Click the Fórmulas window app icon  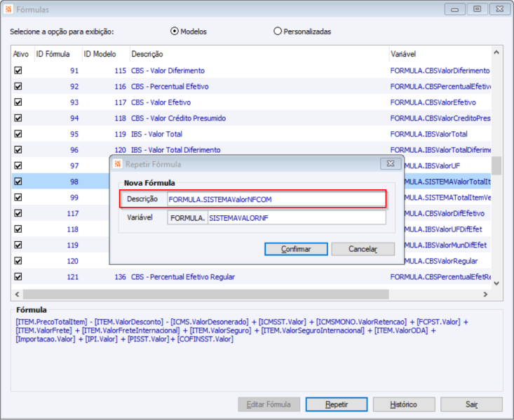tap(8, 9)
